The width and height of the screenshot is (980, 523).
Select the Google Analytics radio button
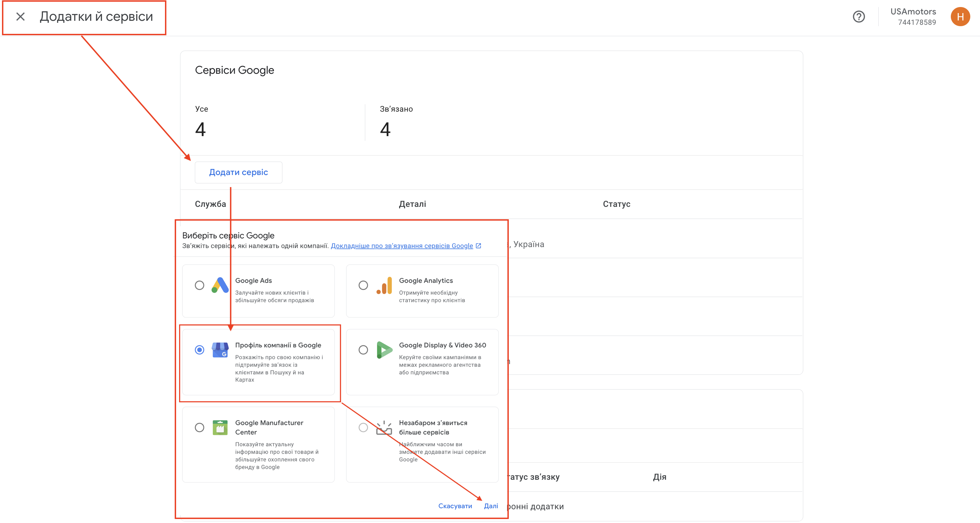pyautogui.click(x=363, y=285)
